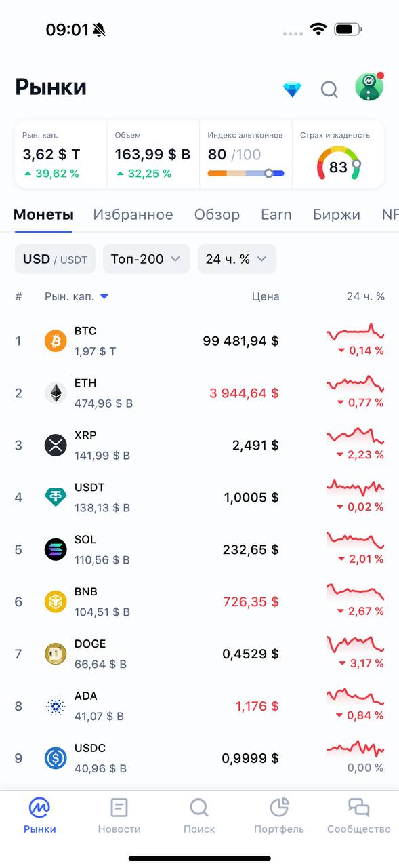Open the 24 ч. % period dropdown

pos(237,259)
